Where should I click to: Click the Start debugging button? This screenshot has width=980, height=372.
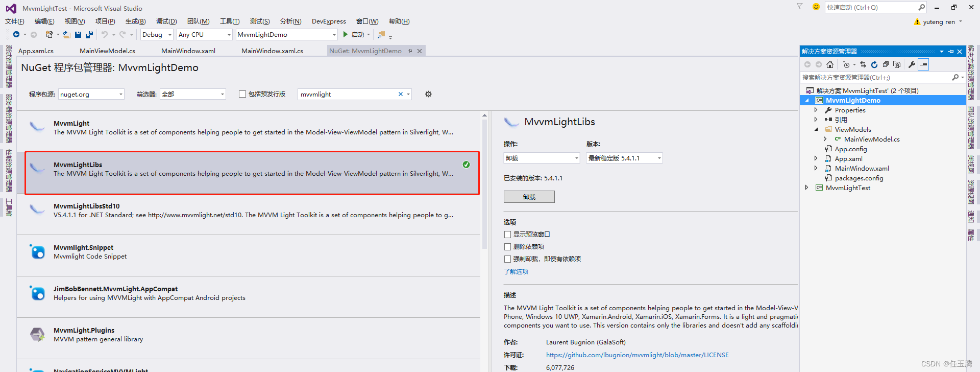tap(354, 34)
